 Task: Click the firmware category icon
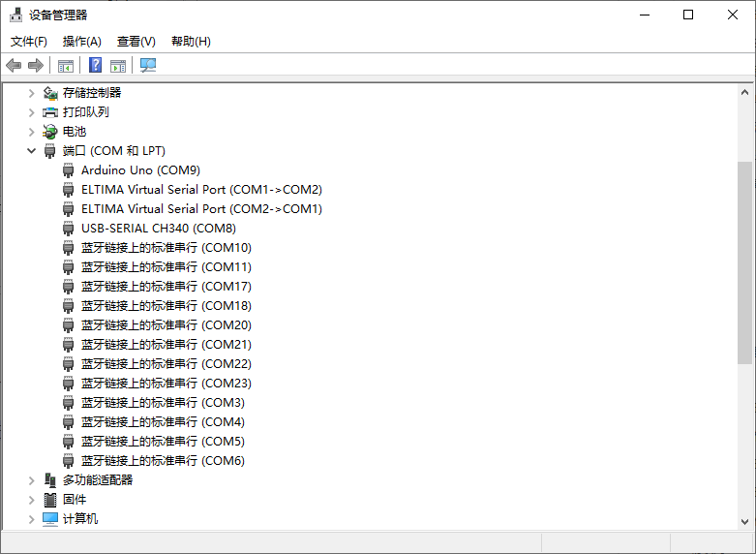click(50, 500)
